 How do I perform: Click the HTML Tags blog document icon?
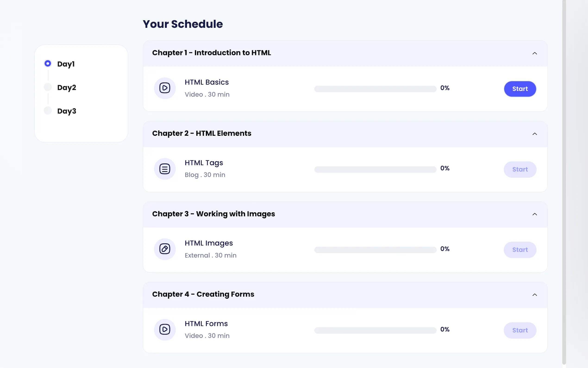click(x=165, y=169)
